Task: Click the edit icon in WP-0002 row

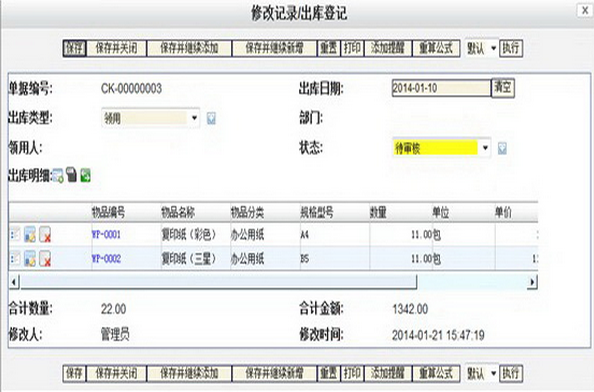Action: [x=30, y=259]
